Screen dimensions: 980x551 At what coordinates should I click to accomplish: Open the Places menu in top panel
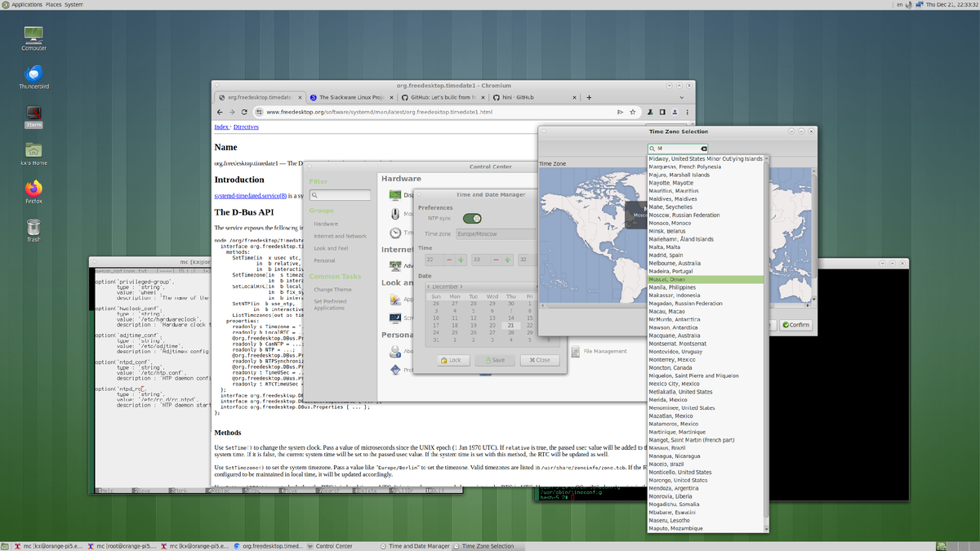[53, 5]
